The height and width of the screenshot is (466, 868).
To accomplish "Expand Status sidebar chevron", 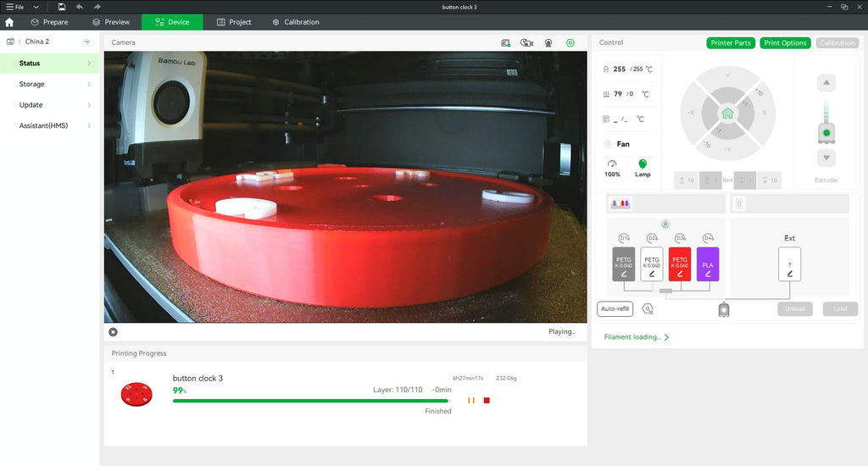I will coord(88,63).
